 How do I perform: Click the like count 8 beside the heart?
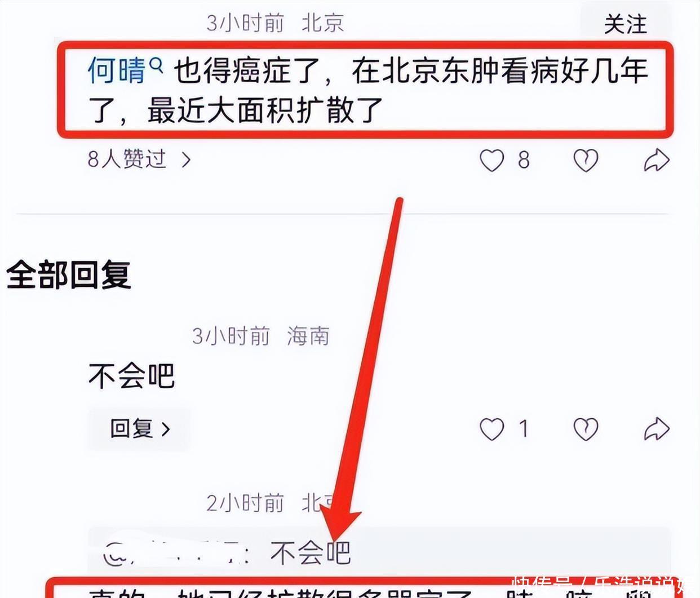tap(524, 161)
